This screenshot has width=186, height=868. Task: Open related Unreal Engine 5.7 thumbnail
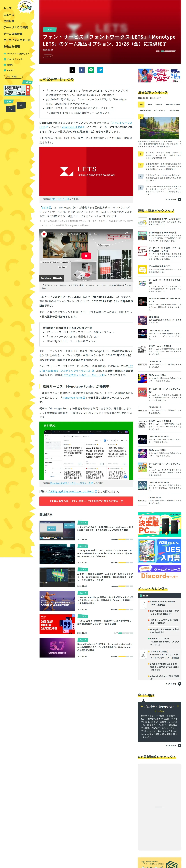pos(57,648)
